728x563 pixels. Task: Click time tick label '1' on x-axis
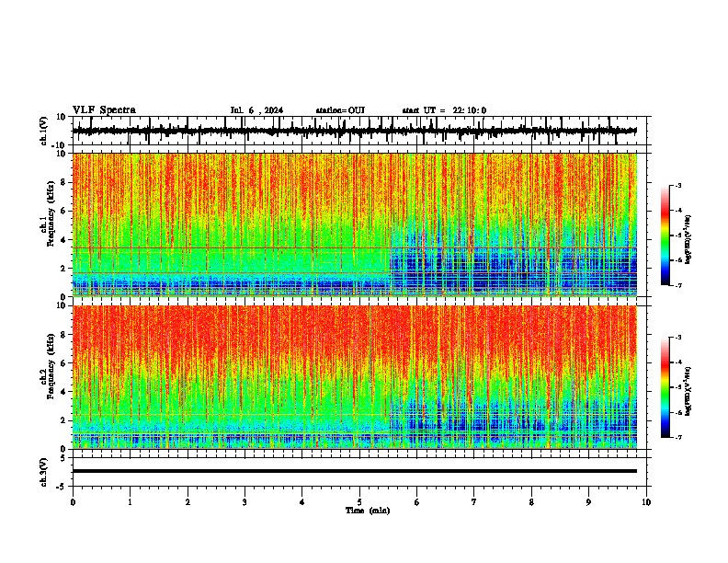[x=130, y=502]
